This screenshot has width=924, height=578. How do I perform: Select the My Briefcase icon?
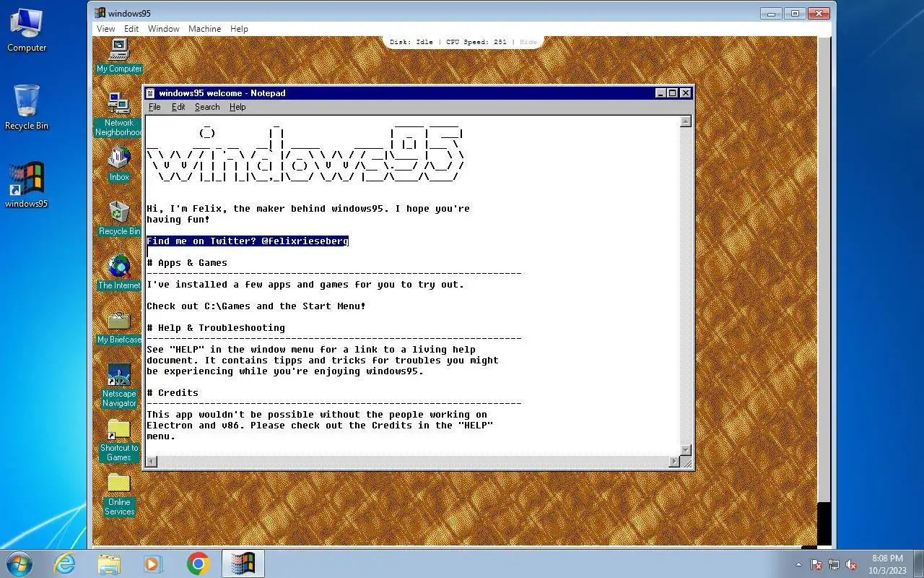pyautogui.click(x=119, y=327)
